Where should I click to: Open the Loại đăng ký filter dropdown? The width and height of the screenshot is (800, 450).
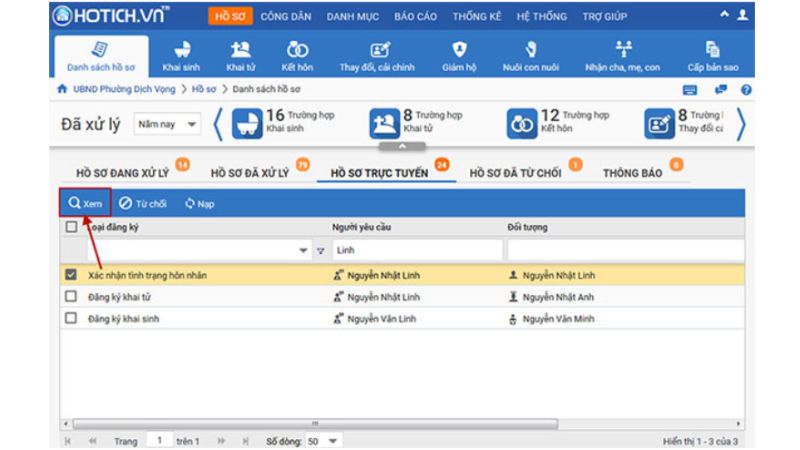coord(303,251)
